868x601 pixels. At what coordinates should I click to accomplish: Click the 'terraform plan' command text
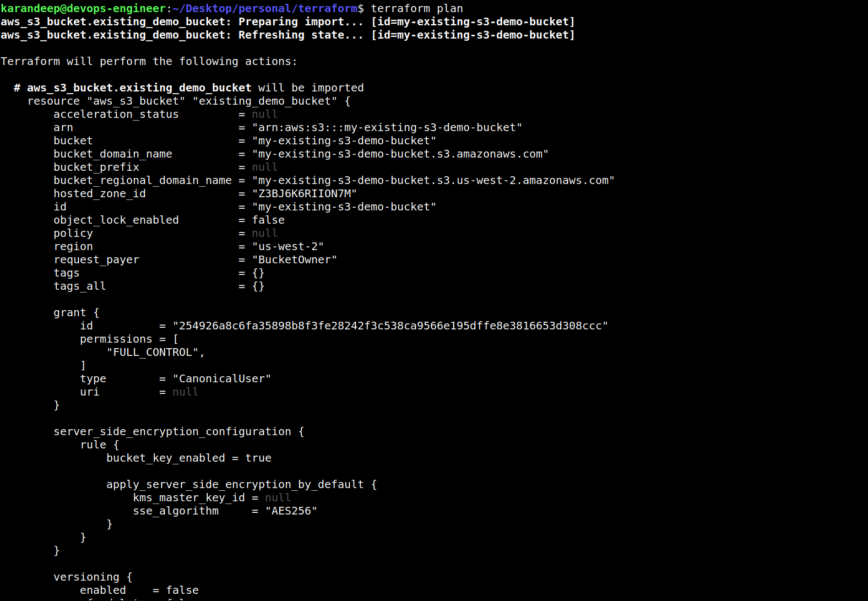[x=417, y=8]
